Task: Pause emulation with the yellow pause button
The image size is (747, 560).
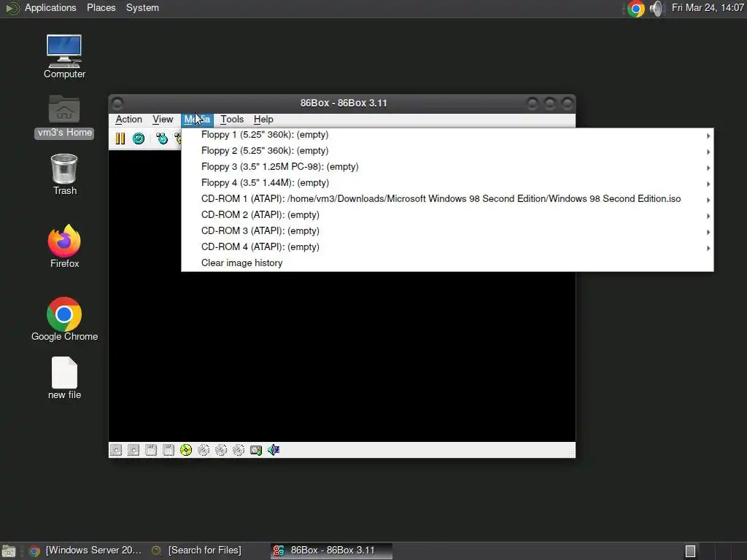Action: coord(120,139)
